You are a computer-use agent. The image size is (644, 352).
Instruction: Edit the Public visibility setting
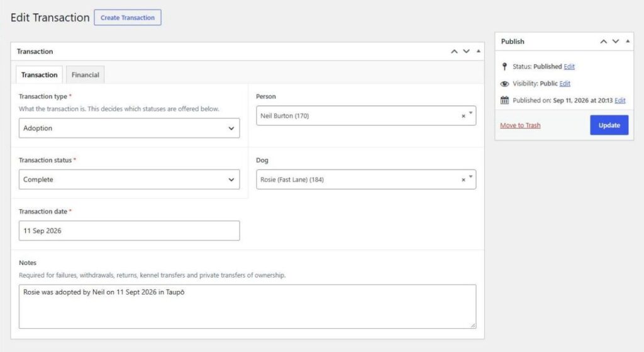click(565, 84)
